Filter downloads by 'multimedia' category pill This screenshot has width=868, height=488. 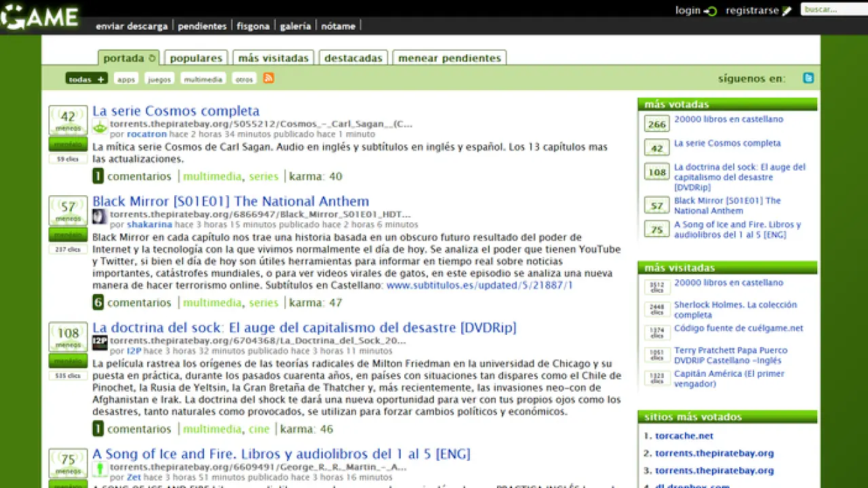coord(203,79)
